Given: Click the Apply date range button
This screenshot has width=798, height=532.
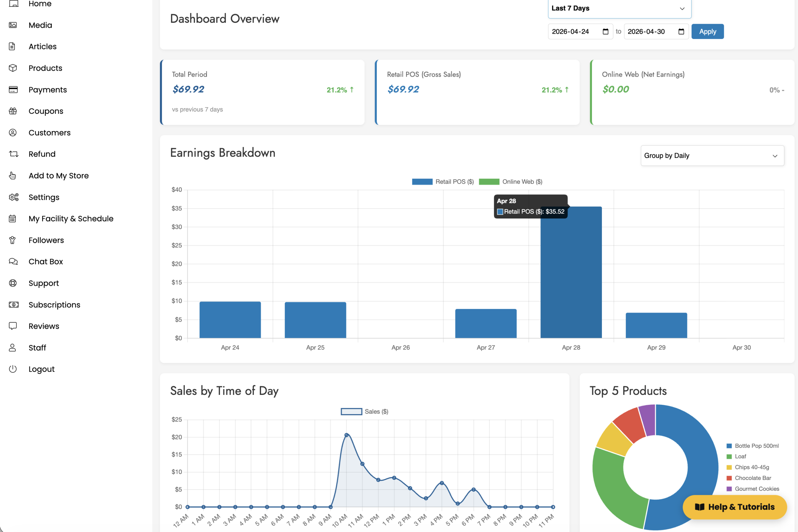Looking at the screenshot, I should click(x=707, y=31).
